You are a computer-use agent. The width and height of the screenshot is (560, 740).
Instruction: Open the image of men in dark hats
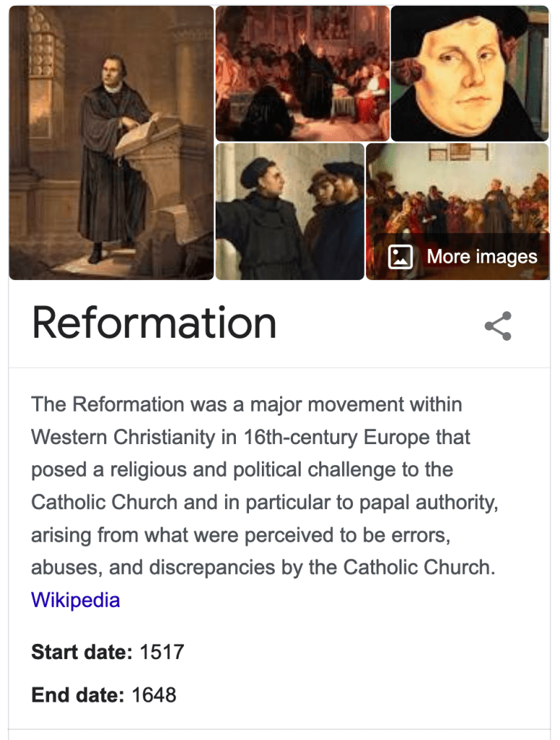pyautogui.click(x=290, y=211)
